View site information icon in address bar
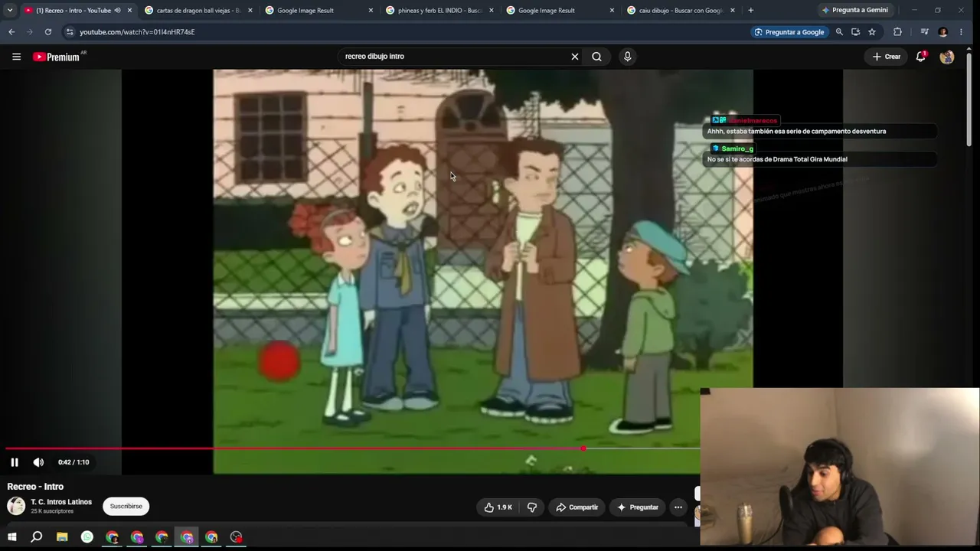The height and width of the screenshot is (551, 980). [70, 32]
